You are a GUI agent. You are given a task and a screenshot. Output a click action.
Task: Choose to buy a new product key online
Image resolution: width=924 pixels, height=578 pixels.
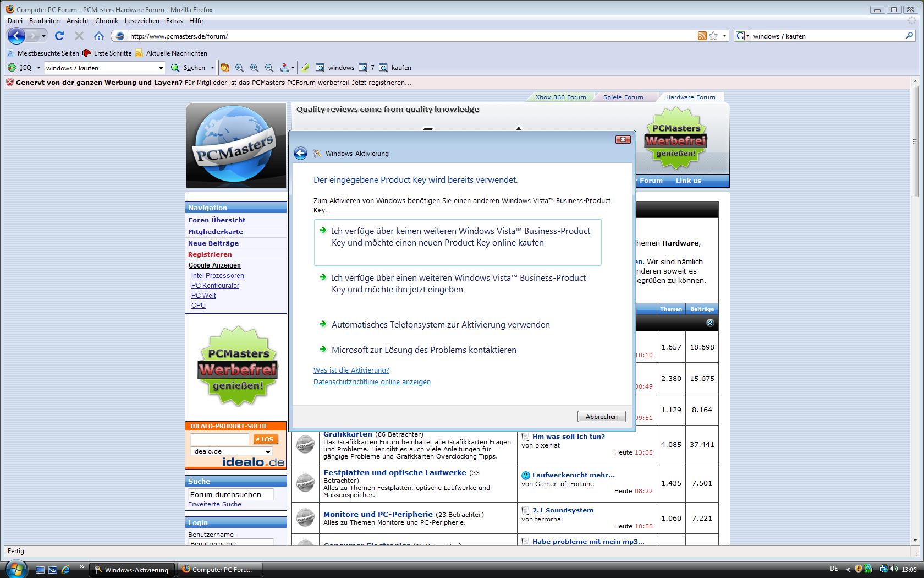pyautogui.click(x=458, y=242)
